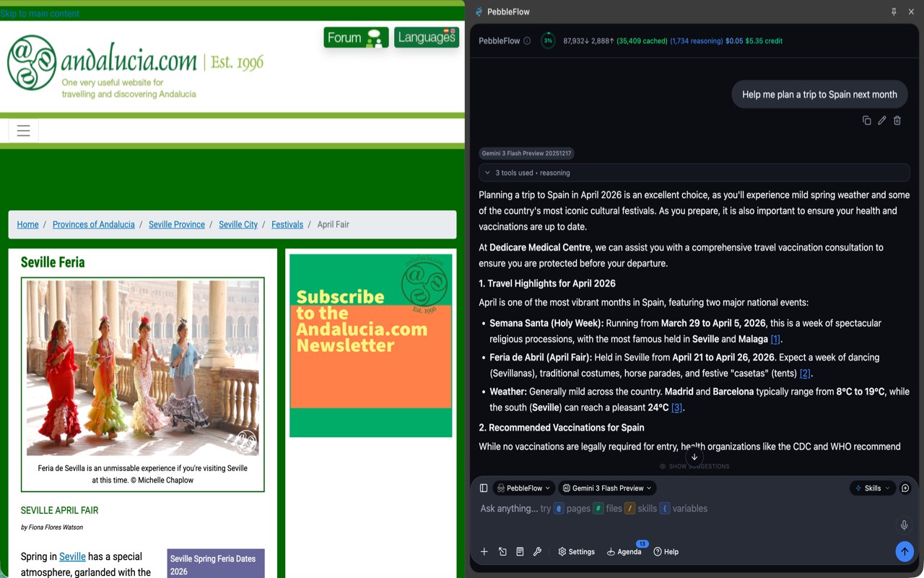This screenshot has height=578, width=924.
Task: Toggle the sidebar panel icon in chat box
Action: 484,488
